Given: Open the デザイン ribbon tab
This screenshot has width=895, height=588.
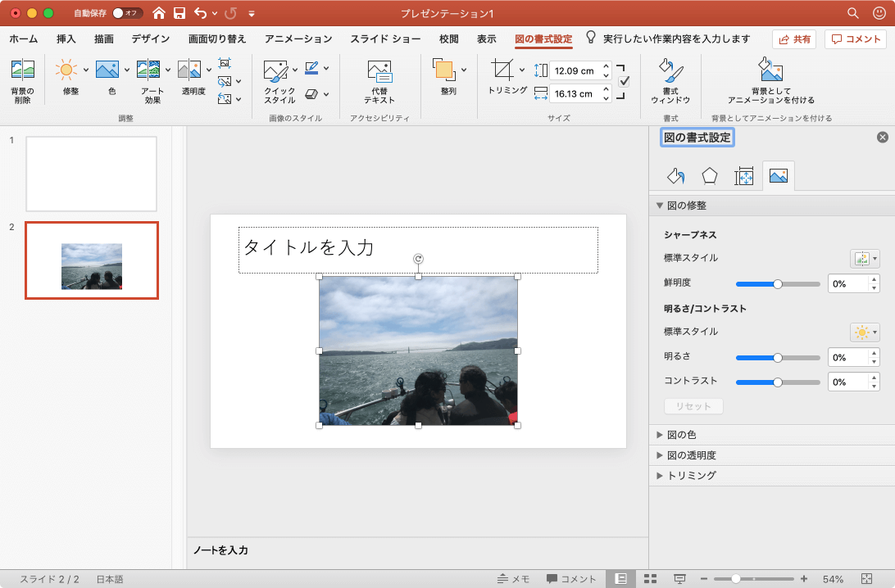Looking at the screenshot, I should pos(150,38).
